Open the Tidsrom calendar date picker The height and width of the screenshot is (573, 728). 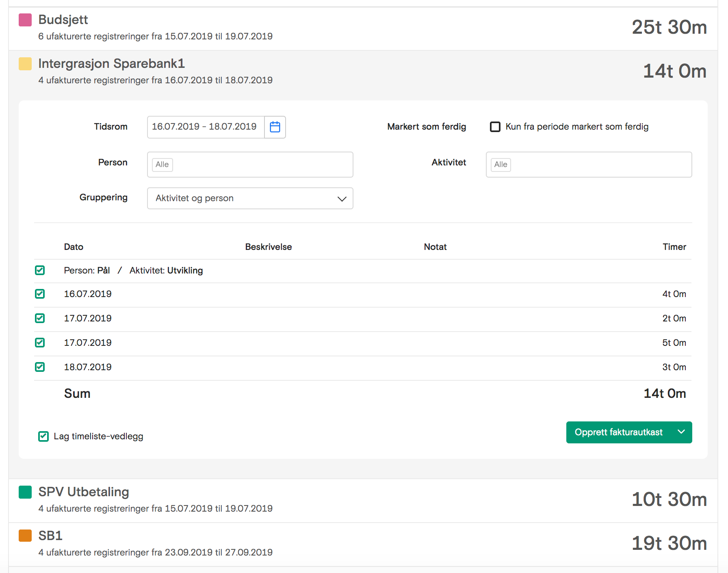pyautogui.click(x=275, y=127)
